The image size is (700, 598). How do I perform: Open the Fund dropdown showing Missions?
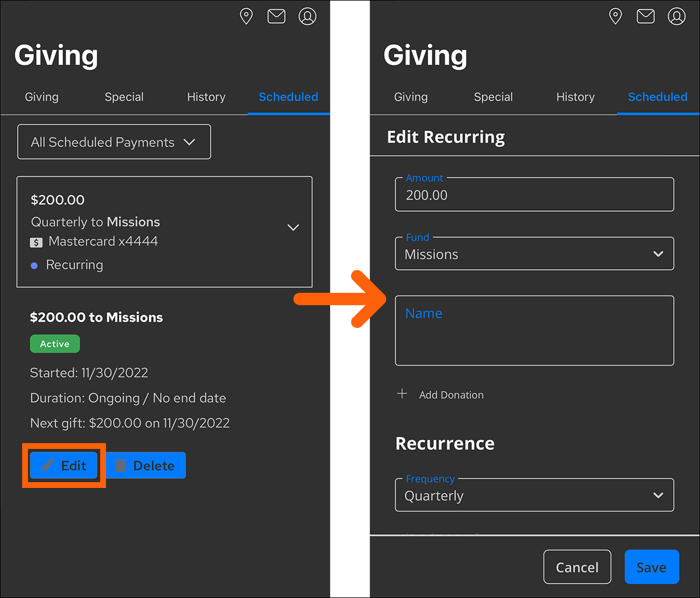pyautogui.click(x=534, y=253)
